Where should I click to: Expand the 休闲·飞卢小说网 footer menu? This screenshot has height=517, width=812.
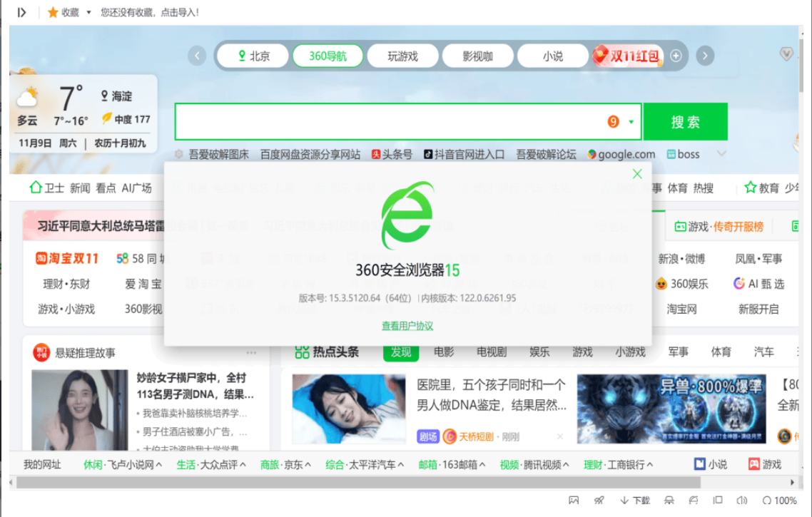click(x=159, y=465)
